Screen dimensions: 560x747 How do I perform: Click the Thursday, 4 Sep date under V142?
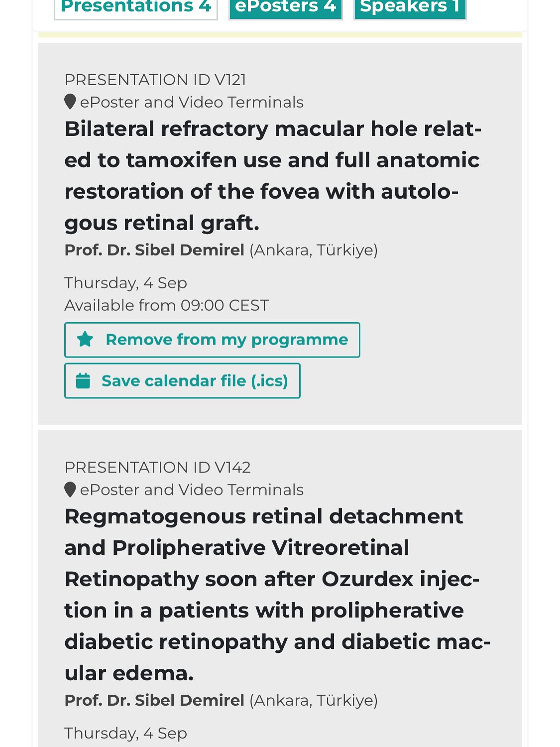coord(126,733)
